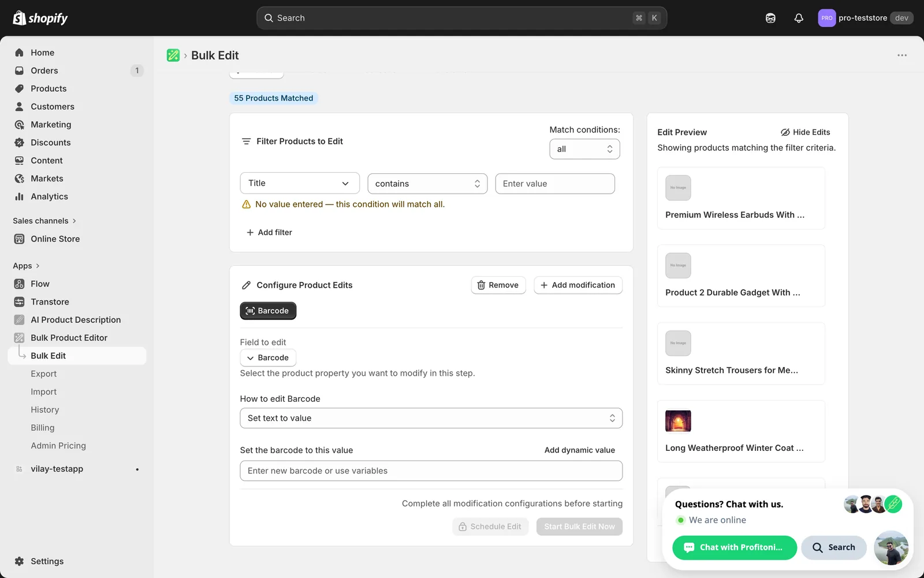The height and width of the screenshot is (578, 924).
Task: Open the Flow app icon
Action: (19, 284)
